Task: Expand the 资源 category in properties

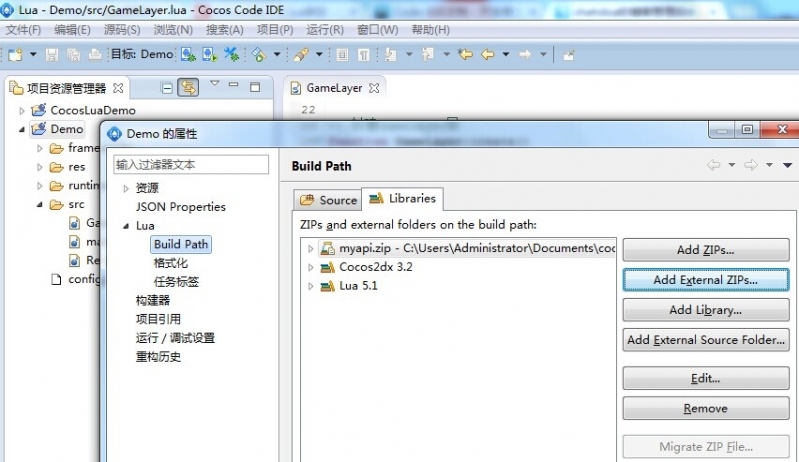Action: (126, 188)
